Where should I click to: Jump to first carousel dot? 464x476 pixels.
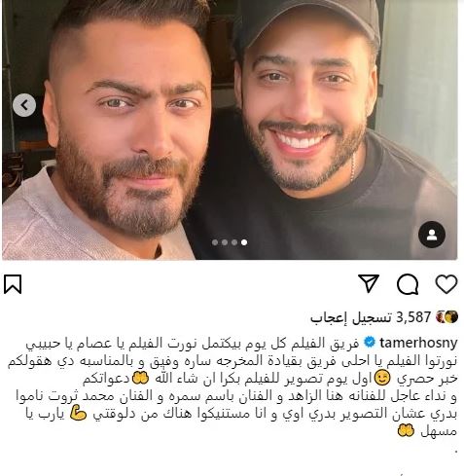[215, 242]
